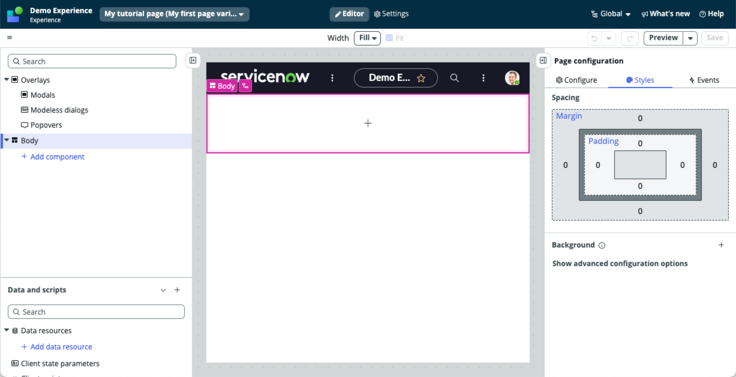Collapse the Data and scripts section
This screenshot has height=377, width=736.
click(x=163, y=290)
